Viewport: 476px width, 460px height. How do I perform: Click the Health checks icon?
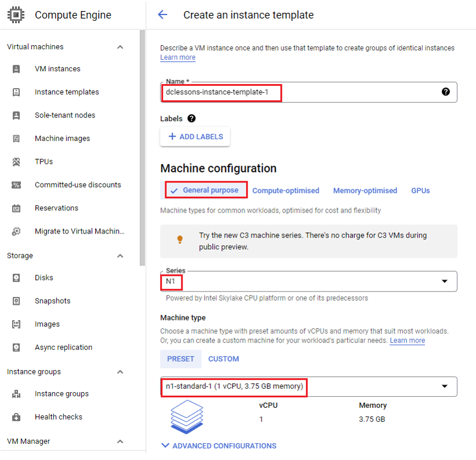tap(16, 417)
